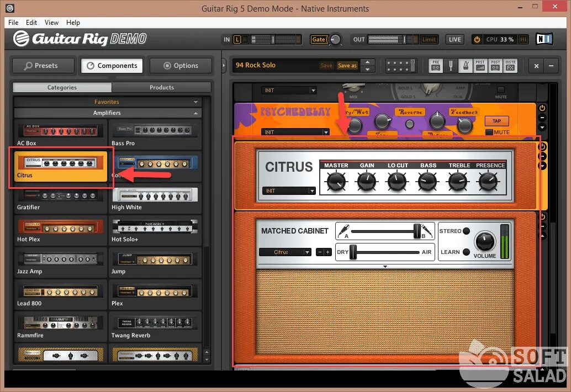Switch to the Presets tab
Image resolution: width=571 pixels, height=392 pixels.
[x=43, y=66]
